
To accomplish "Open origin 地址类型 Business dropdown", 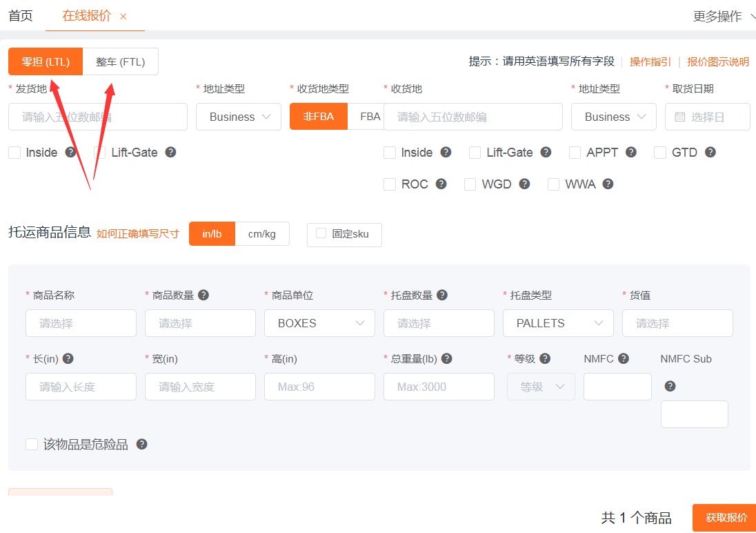I will coord(239,117).
